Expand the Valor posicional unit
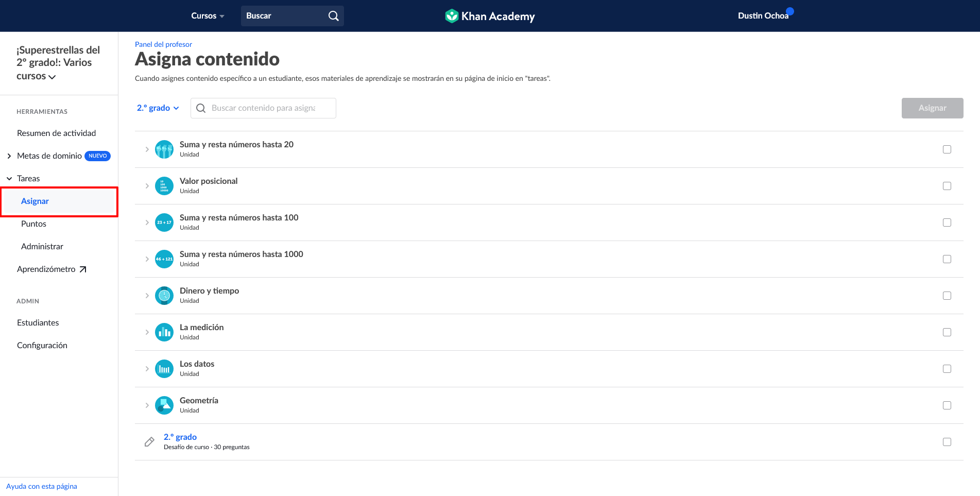980x496 pixels. click(x=147, y=186)
